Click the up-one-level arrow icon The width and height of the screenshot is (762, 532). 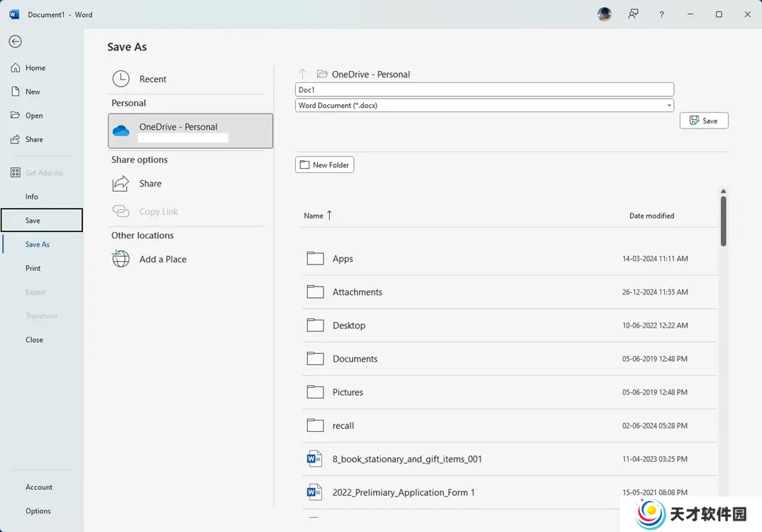click(x=302, y=74)
